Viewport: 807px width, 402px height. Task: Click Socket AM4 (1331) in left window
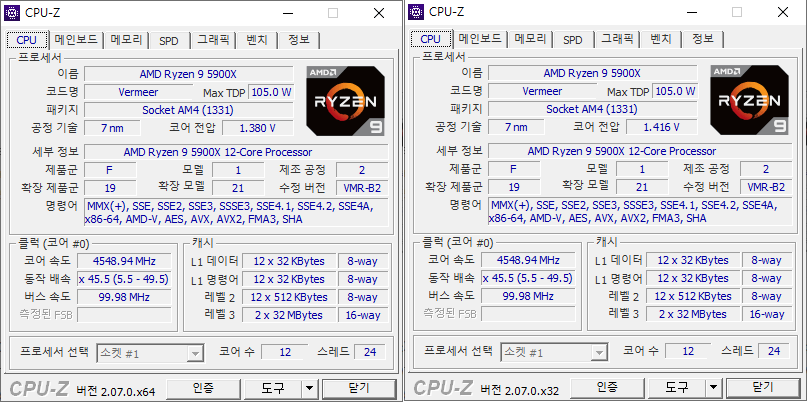click(188, 110)
